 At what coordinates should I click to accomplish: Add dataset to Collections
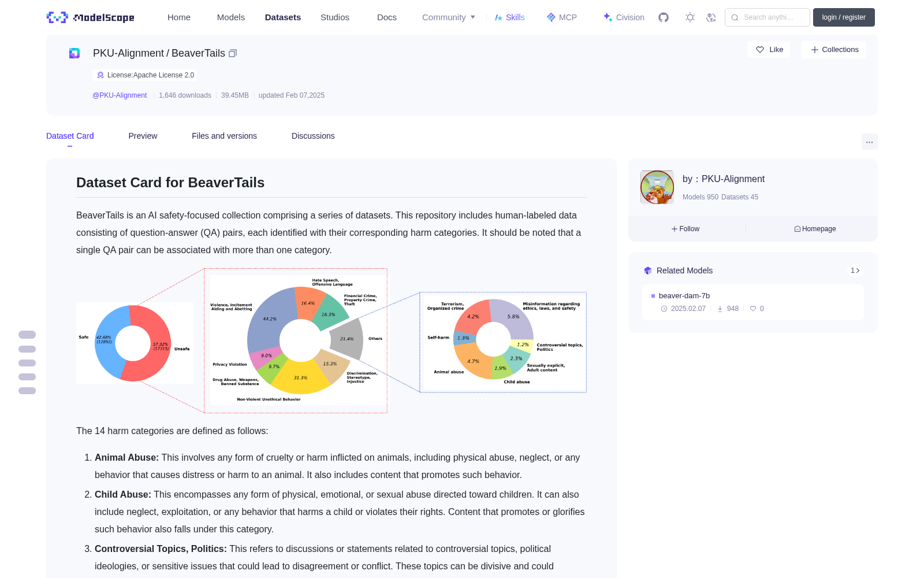(834, 50)
